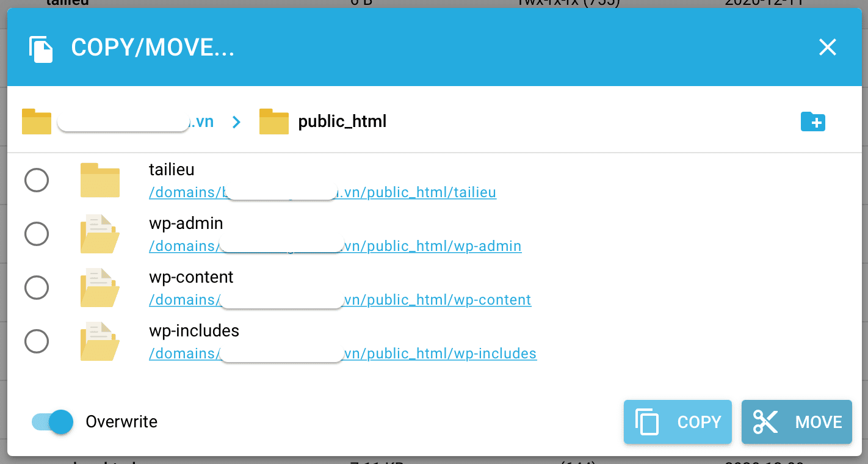868x464 pixels.
Task: Select the radio button next to tailieu
Action: [x=37, y=180]
